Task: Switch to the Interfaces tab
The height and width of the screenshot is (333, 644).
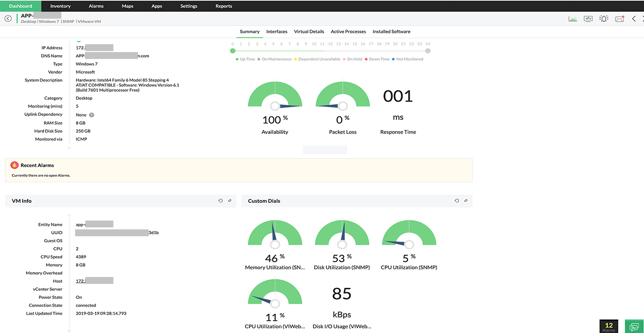Action: [276, 31]
